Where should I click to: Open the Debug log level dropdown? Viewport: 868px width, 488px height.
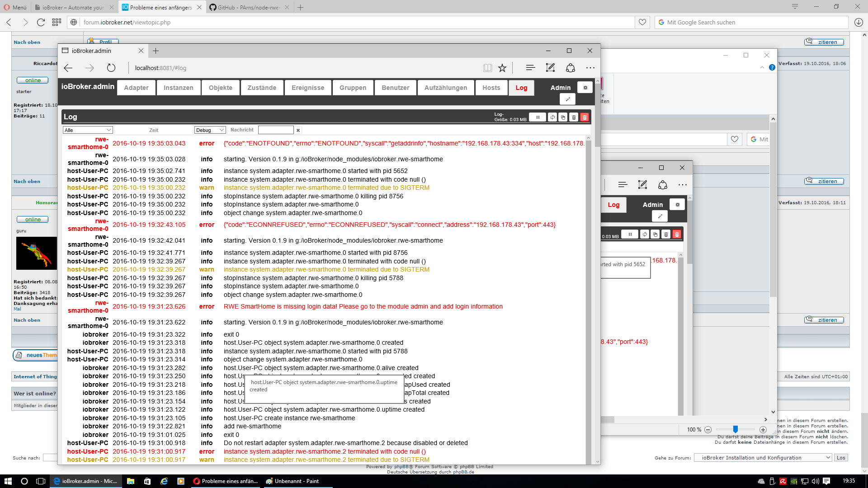click(210, 130)
